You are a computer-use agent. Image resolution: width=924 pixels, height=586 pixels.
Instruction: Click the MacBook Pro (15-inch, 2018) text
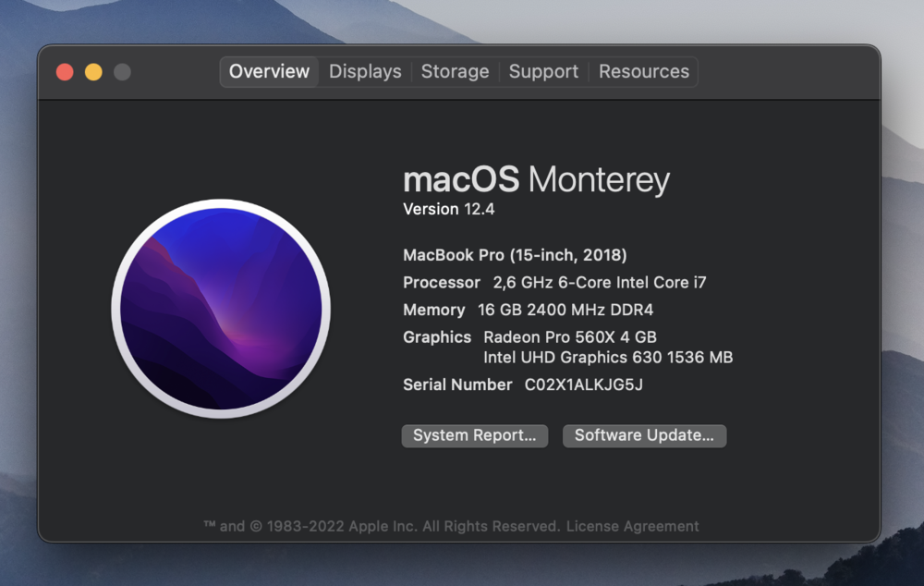[515, 255]
